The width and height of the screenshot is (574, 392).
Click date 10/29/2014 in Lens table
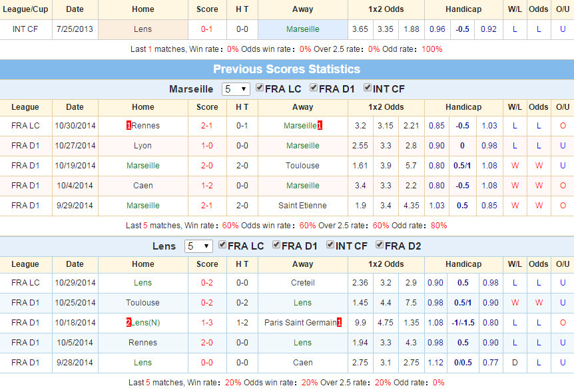[75, 283]
